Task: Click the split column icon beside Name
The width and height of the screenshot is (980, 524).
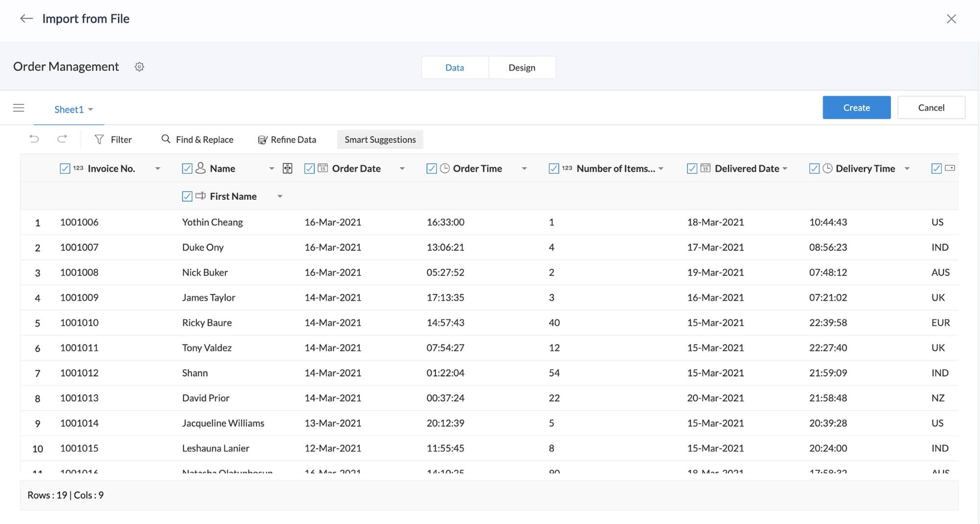Action: point(288,168)
